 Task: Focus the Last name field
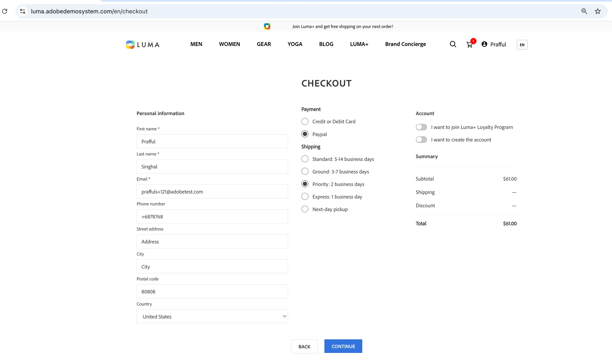tap(212, 166)
